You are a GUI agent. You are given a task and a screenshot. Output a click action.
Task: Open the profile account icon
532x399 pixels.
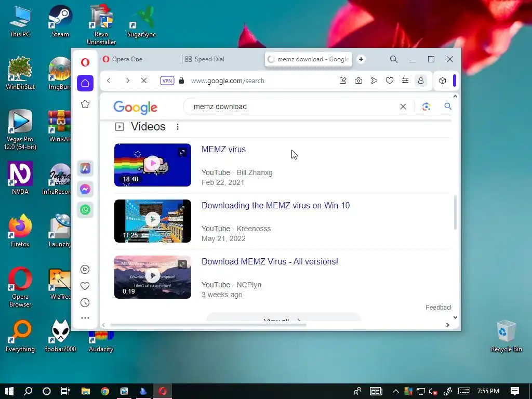[x=421, y=81]
